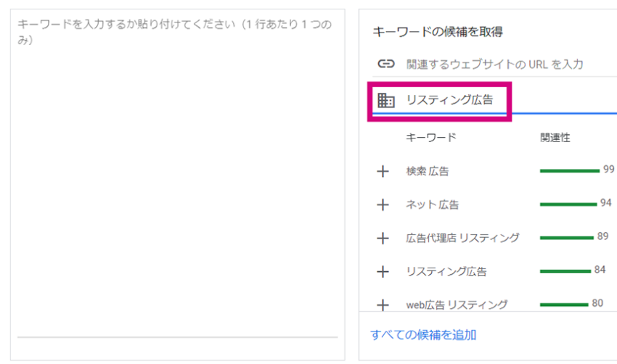Click plus icon next to リスティング広告 suggestion
This screenshot has width=617, height=364.
click(x=383, y=272)
